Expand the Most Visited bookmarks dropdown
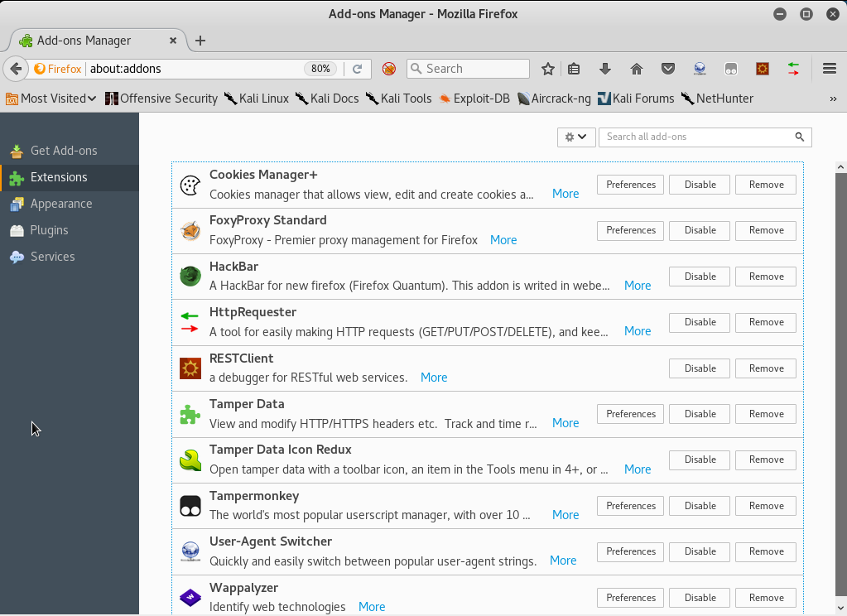 [x=51, y=99]
